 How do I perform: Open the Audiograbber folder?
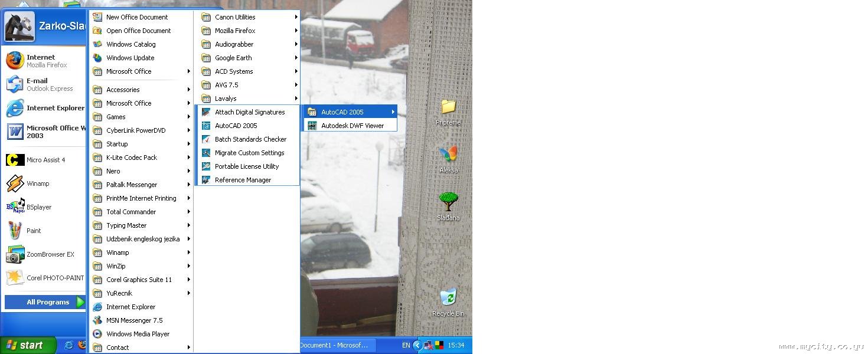(249, 44)
